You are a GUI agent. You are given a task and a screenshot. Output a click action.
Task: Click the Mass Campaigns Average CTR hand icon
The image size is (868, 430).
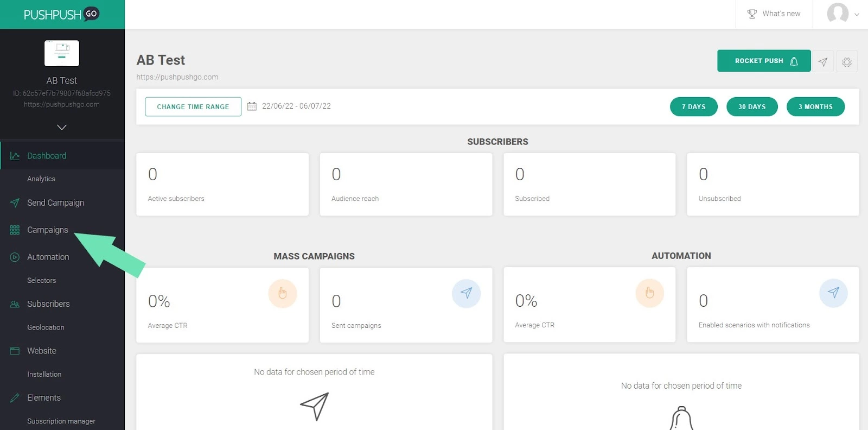tap(283, 294)
